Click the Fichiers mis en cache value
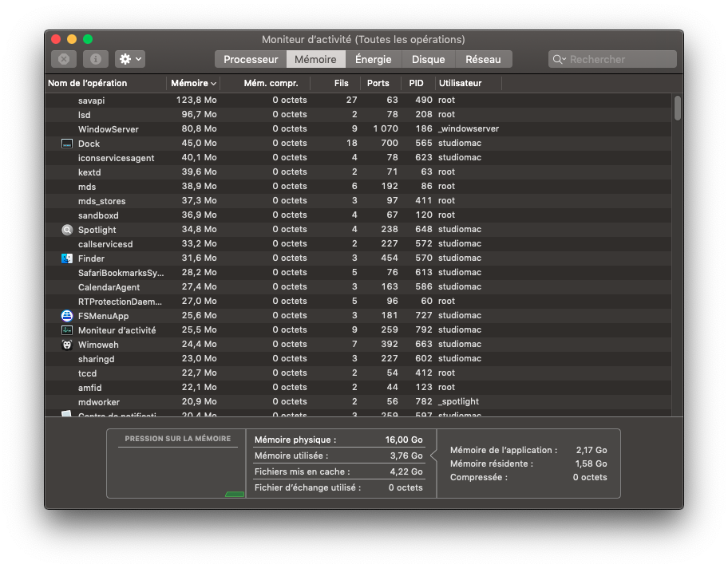Screen dimensions: 728x568 click(x=406, y=472)
